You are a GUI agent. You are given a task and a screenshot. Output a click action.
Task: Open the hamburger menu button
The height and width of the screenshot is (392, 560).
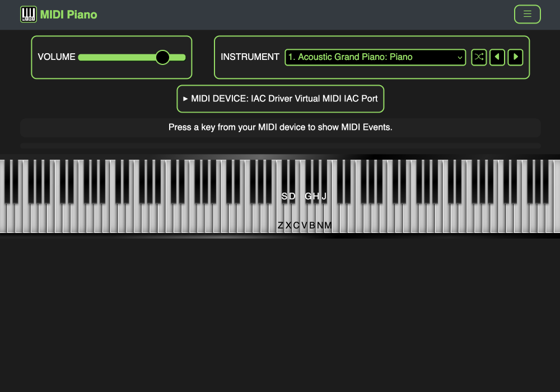click(x=527, y=15)
